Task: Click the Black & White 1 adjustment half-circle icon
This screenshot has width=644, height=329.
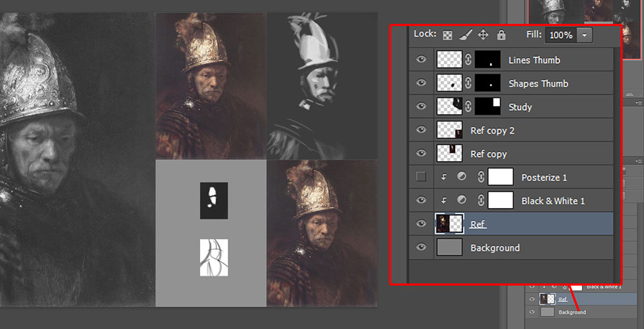Action: tap(462, 200)
